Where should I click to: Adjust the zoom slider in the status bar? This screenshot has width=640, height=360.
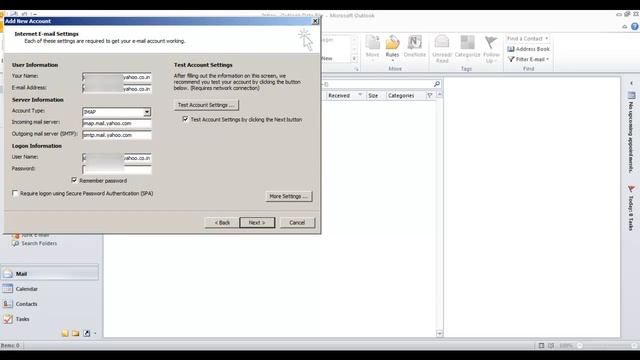point(607,346)
